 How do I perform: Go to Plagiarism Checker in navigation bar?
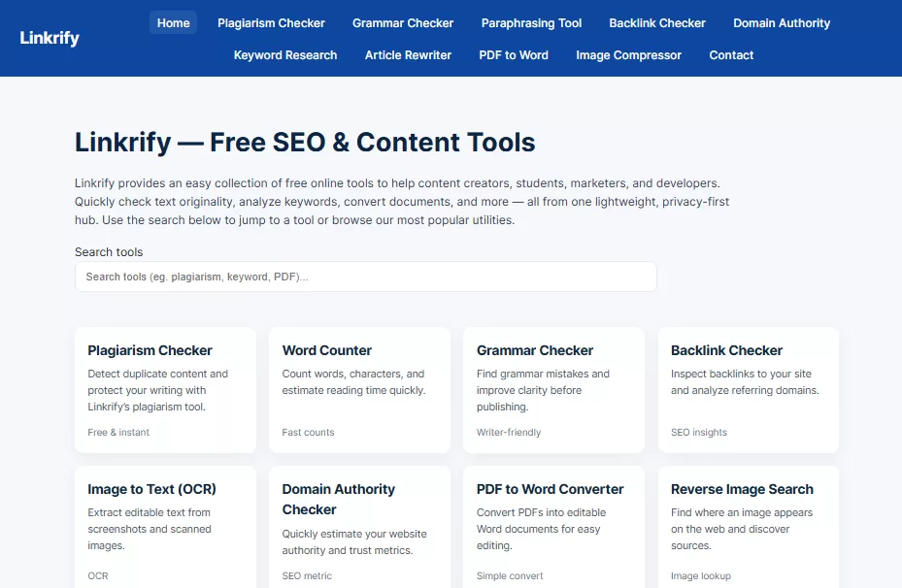(x=271, y=22)
